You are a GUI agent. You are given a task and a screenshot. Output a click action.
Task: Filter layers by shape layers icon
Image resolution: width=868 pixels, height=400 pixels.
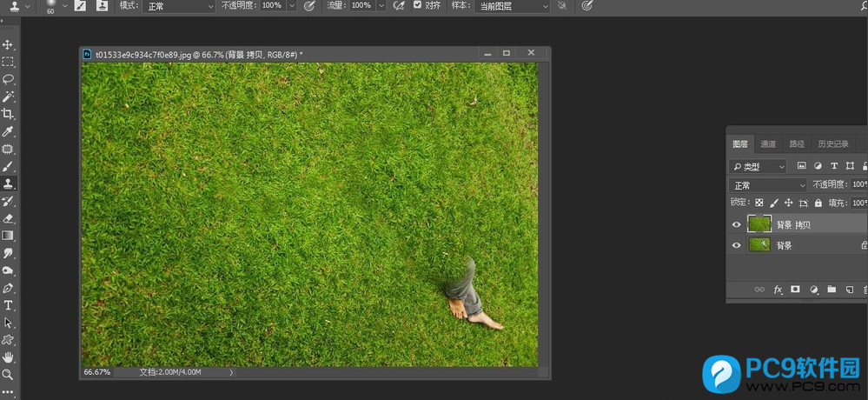[x=851, y=165]
